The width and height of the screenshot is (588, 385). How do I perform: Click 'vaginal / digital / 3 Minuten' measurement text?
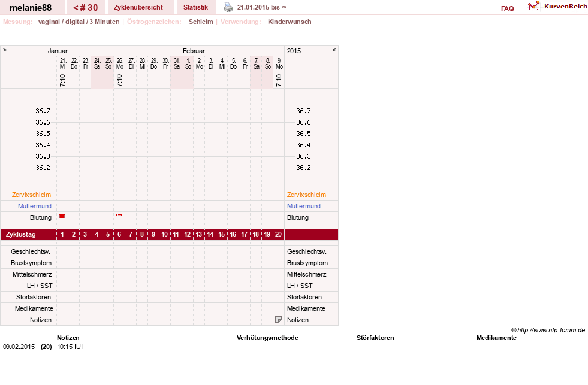(x=79, y=22)
